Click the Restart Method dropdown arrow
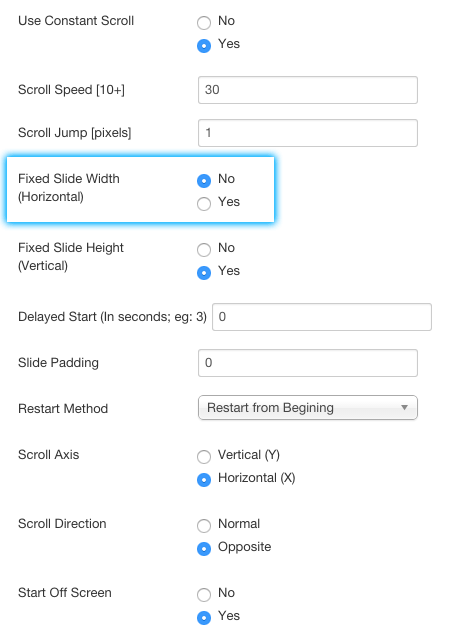This screenshot has height=641, width=461. (x=404, y=408)
